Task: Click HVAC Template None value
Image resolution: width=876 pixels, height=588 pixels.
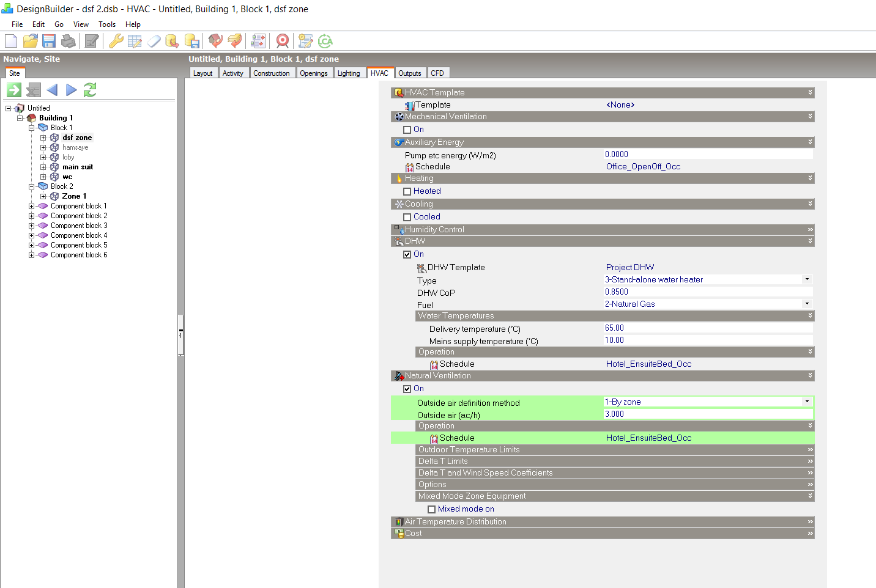Action: [620, 105]
